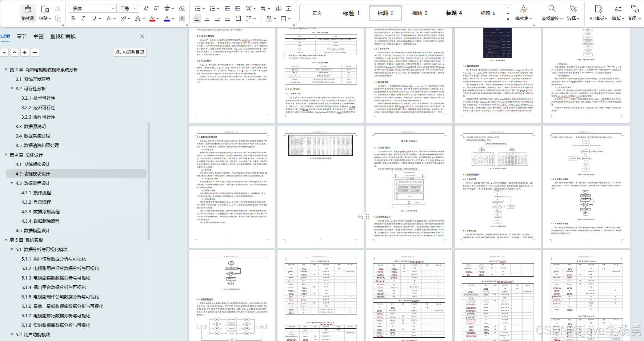
Task: Toggle bold formatting
Action: [73, 19]
